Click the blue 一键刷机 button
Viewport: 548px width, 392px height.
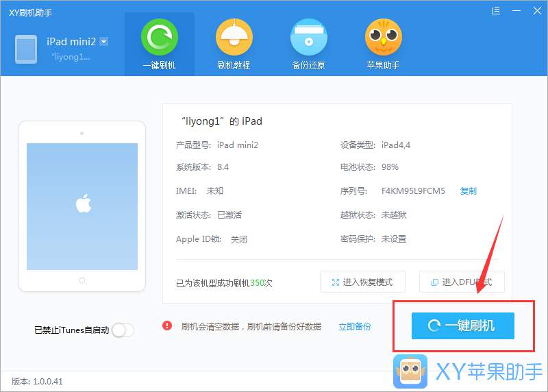[x=463, y=326]
